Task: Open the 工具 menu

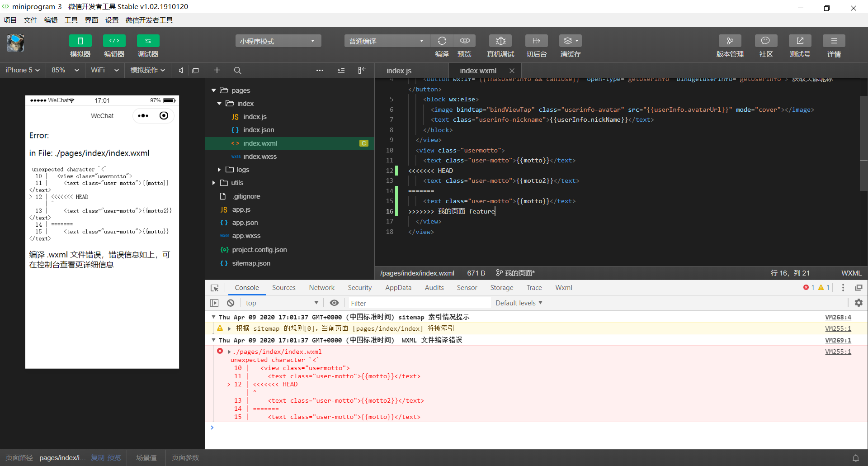Action: 71,20
